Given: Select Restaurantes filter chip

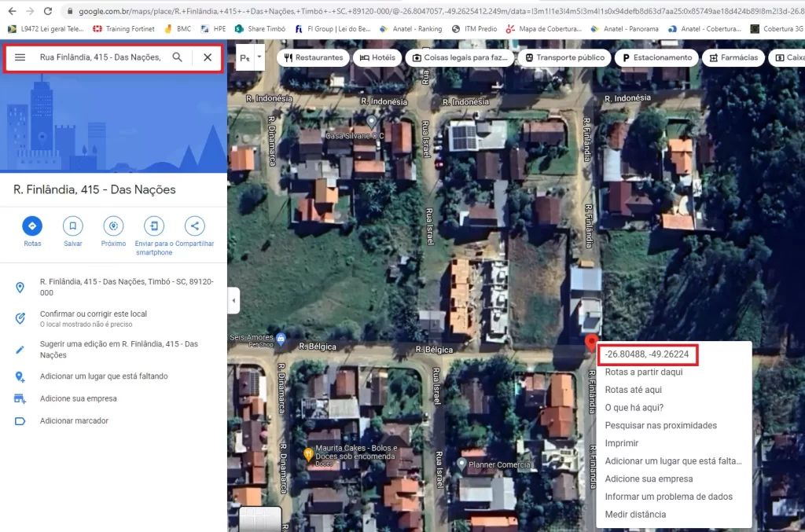Looking at the screenshot, I should [313, 57].
